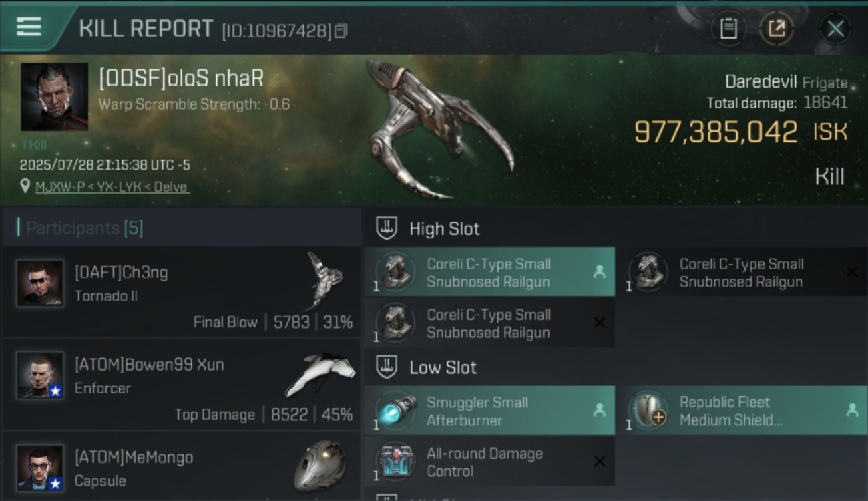Open oloS nhaR pilot portrait

point(55,97)
